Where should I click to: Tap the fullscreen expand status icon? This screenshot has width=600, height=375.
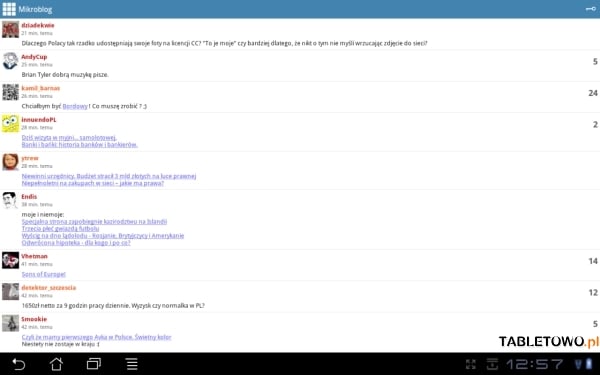(471, 364)
